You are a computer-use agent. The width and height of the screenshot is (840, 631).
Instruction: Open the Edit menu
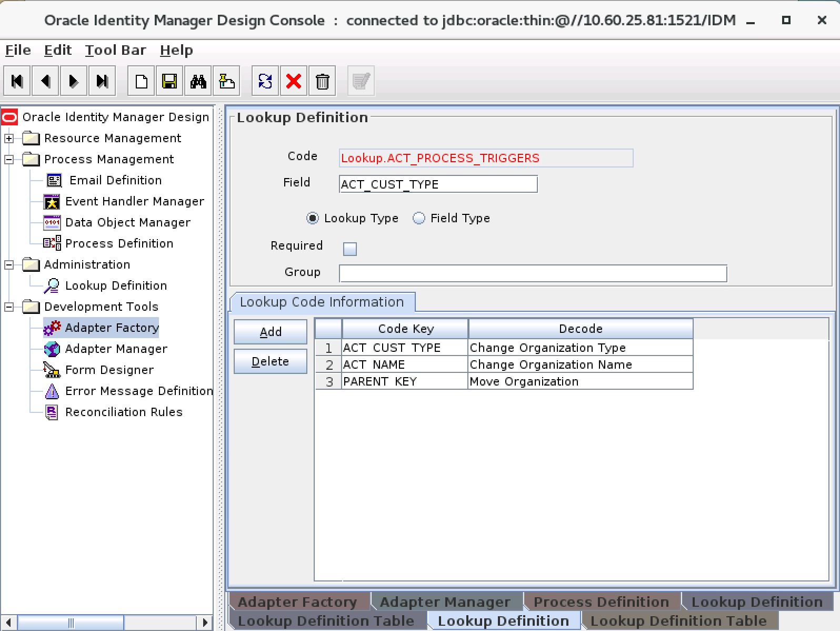click(x=57, y=50)
